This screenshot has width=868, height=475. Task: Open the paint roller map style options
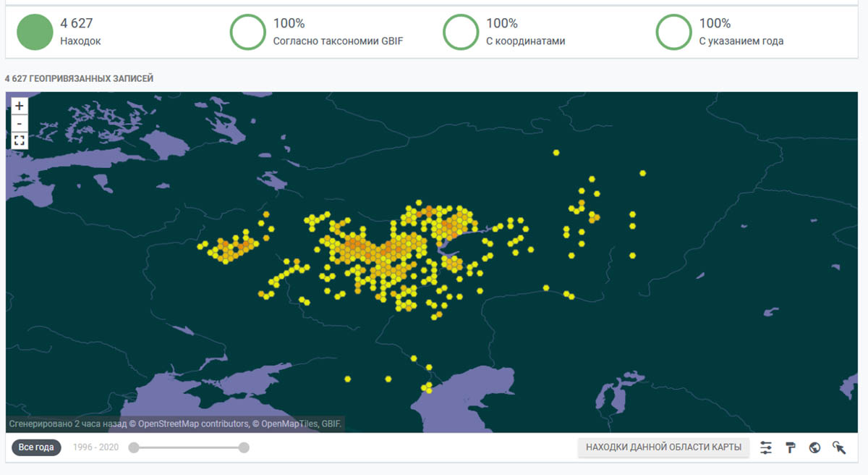click(791, 447)
